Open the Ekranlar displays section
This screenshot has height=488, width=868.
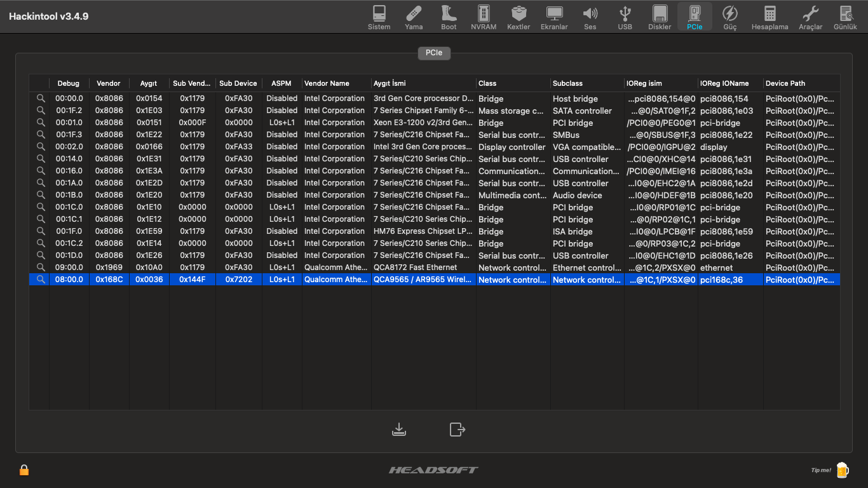[554, 17]
